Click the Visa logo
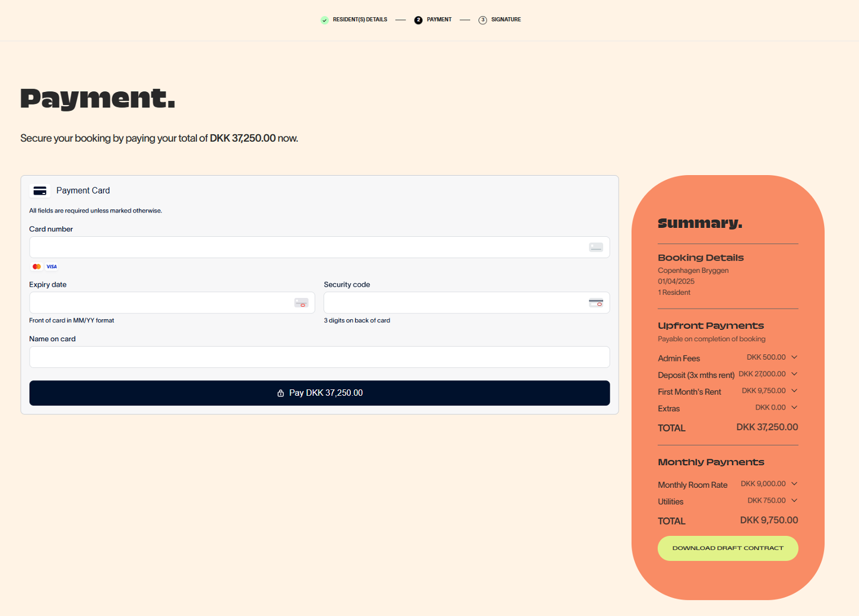Viewport: 859px width, 616px height. pyautogui.click(x=52, y=266)
